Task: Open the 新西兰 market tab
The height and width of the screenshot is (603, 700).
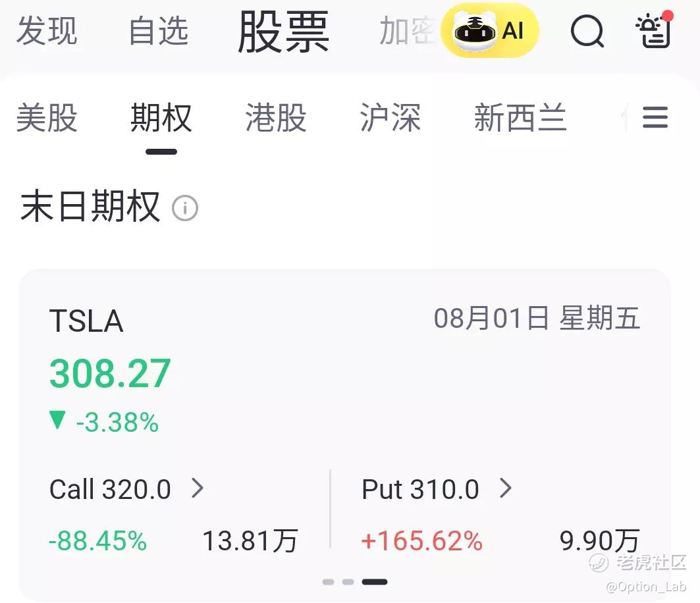Action: coord(520,117)
